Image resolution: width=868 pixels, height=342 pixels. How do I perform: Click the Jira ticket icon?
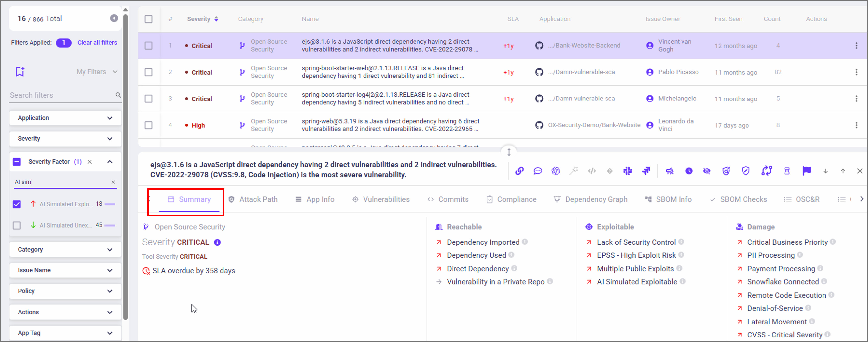646,171
